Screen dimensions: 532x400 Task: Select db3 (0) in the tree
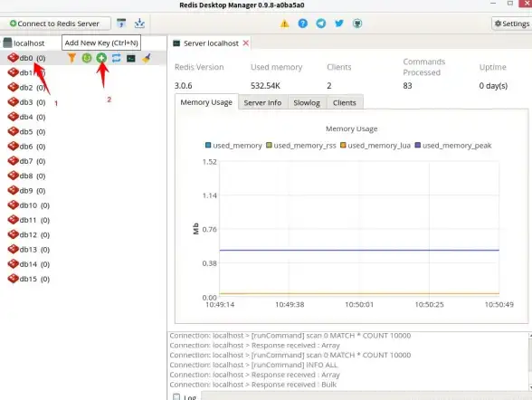pos(33,102)
